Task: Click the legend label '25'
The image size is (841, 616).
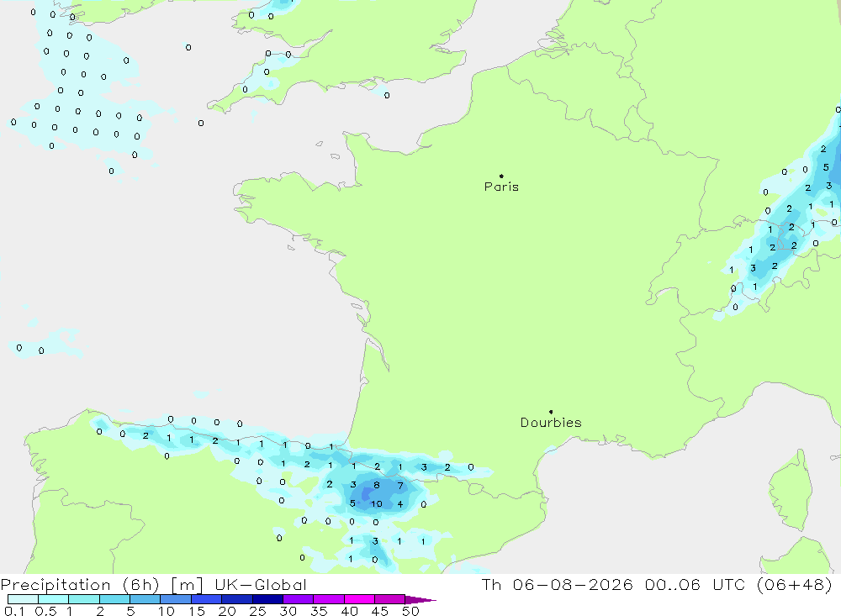Action: point(257,611)
